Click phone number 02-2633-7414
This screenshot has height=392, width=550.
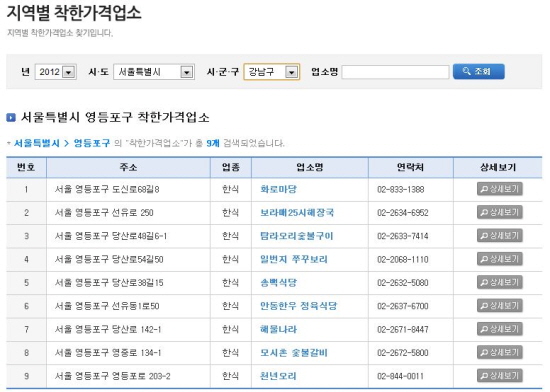click(403, 236)
